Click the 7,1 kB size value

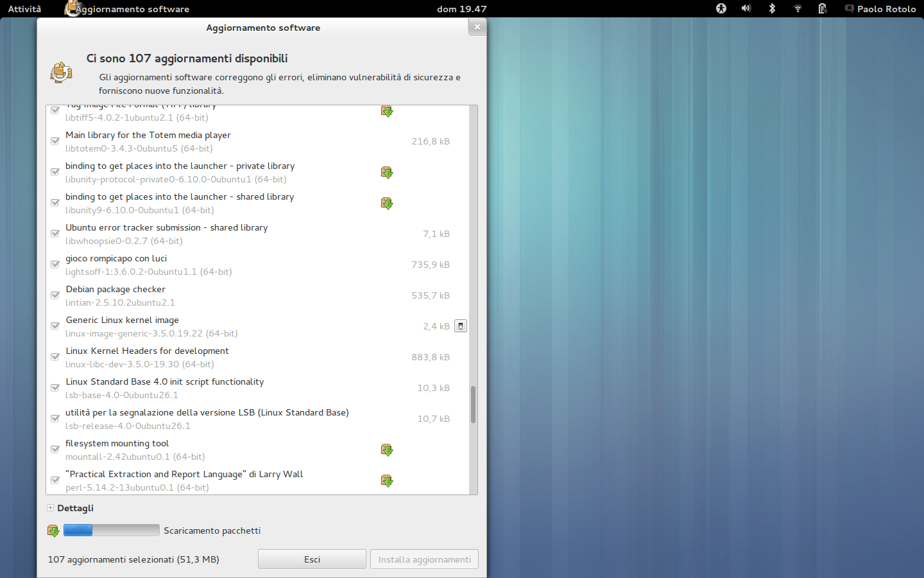(436, 234)
